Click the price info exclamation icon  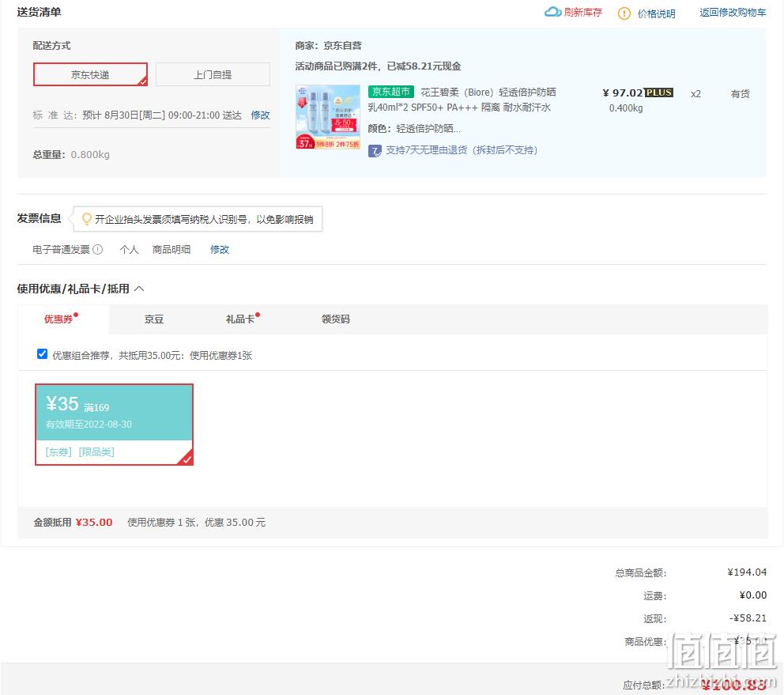624,13
